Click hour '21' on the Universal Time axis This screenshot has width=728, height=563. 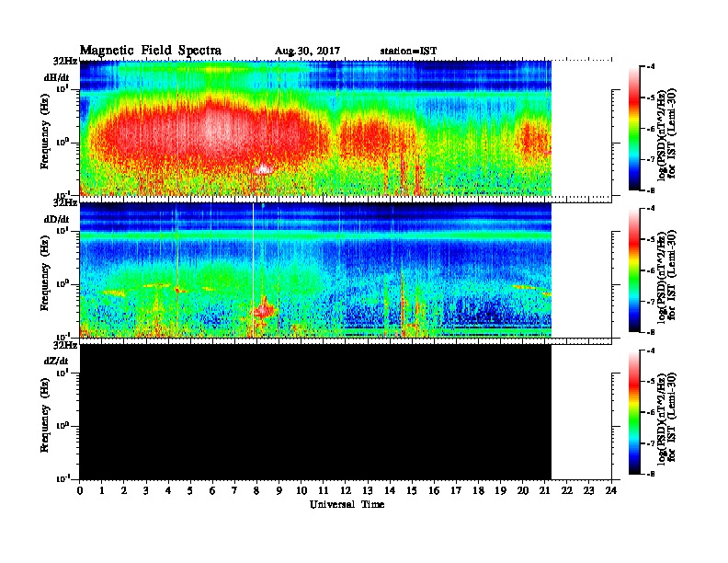544,491
